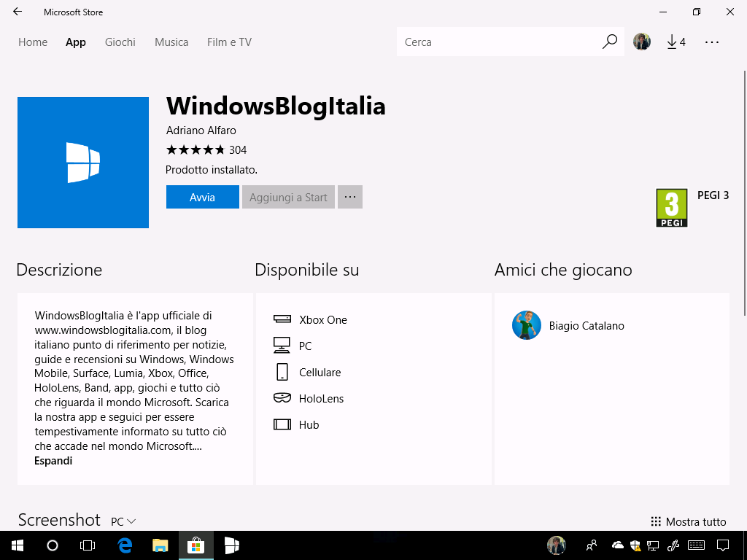Go back with the arrow in title bar
The height and width of the screenshot is (560, 747).
coord(18,12)
